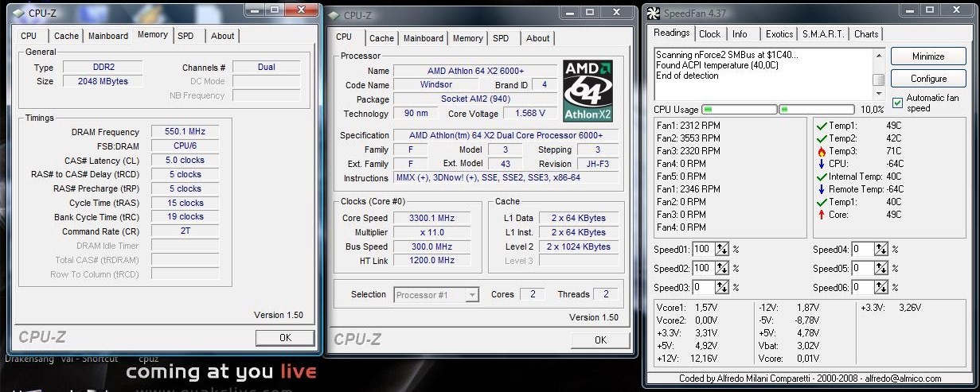Click the Core Voltage value 1.568 V
This screenshot has width=980, height=392.
coord(530,113)
